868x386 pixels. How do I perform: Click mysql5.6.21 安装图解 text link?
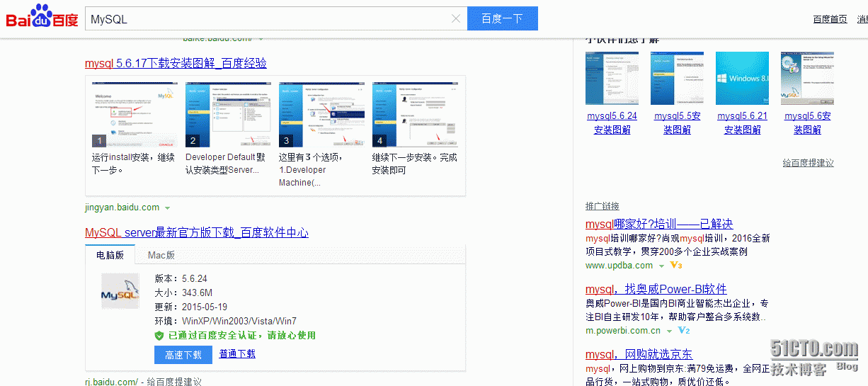742,123
